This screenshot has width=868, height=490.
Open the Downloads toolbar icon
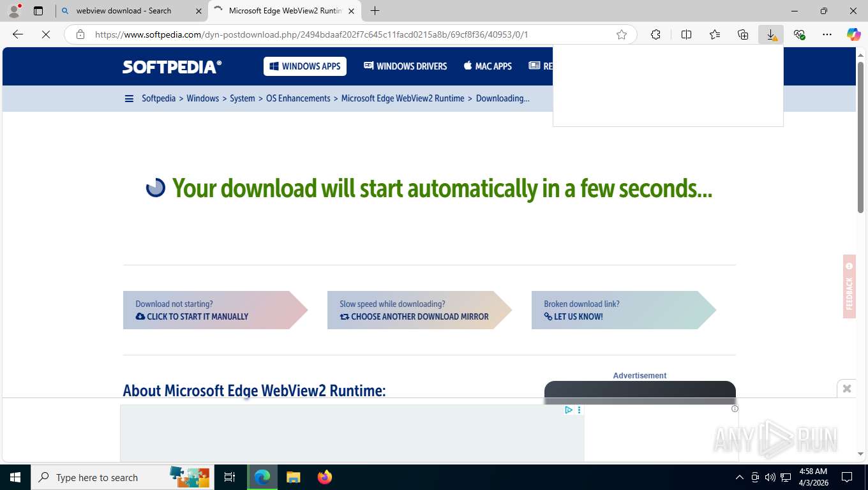771,34
